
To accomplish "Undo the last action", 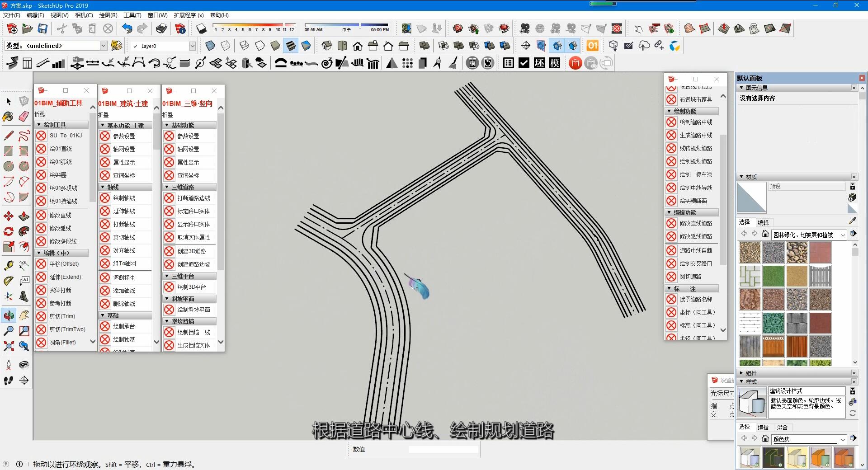I will click(x=127, y=29).
